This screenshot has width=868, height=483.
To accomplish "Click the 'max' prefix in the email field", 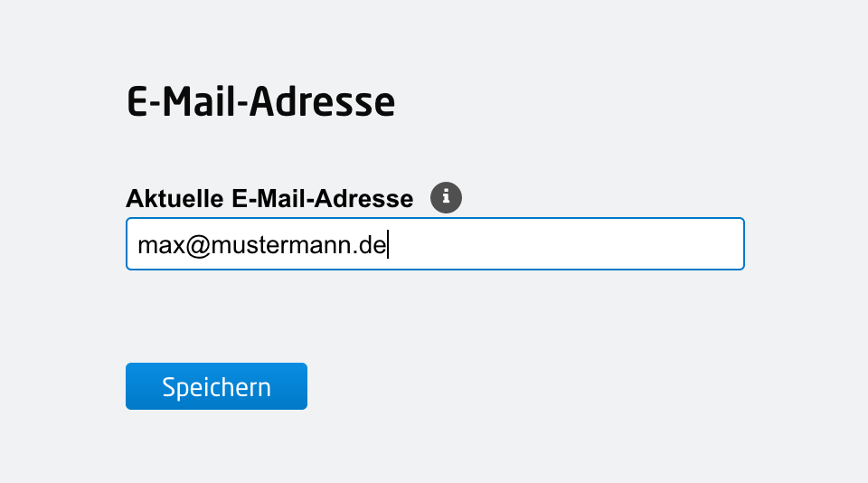I will (x=155, y=245).
